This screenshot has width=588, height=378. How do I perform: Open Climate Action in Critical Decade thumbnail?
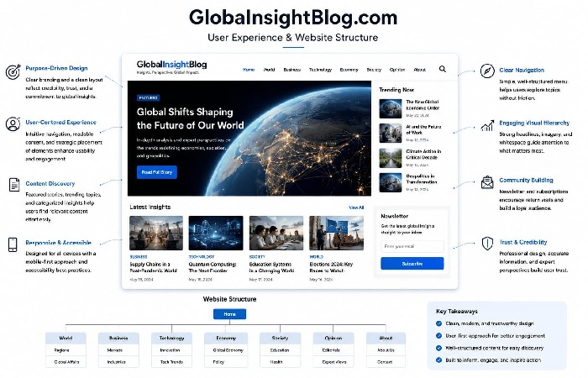click(x=391, y=158)
